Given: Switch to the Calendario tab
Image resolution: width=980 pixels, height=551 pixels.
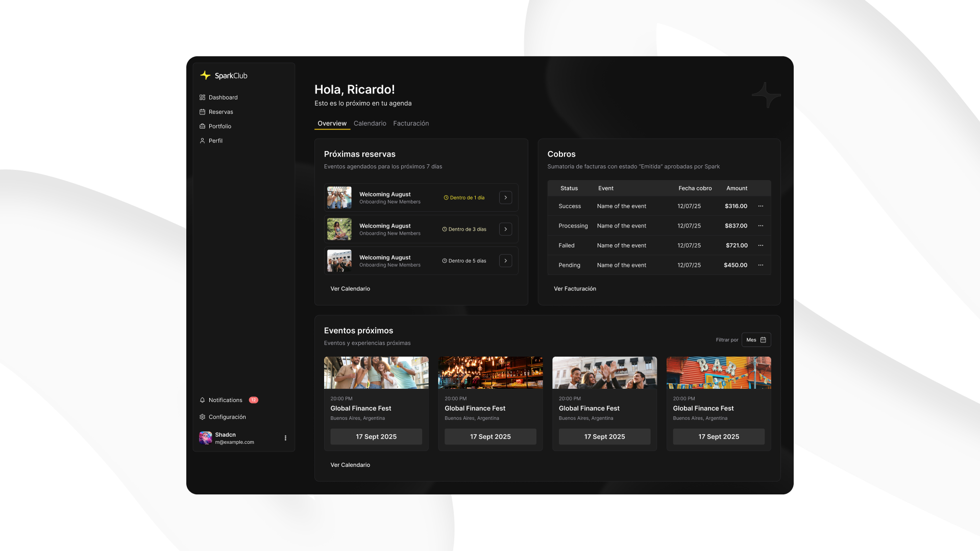Looking at the screenshot, I should pyautogui.click(x=370, y=123).
